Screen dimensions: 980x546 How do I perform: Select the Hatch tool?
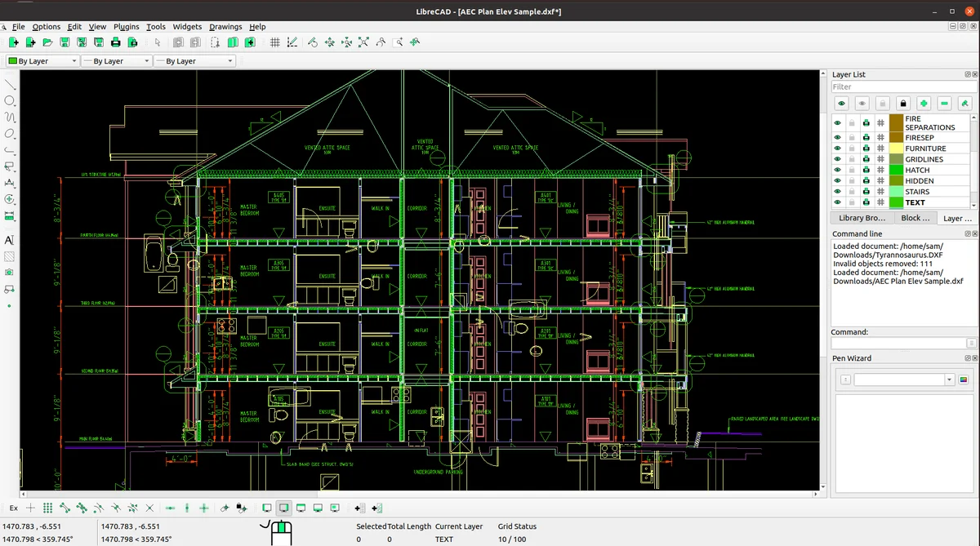[x=10, y=256]
